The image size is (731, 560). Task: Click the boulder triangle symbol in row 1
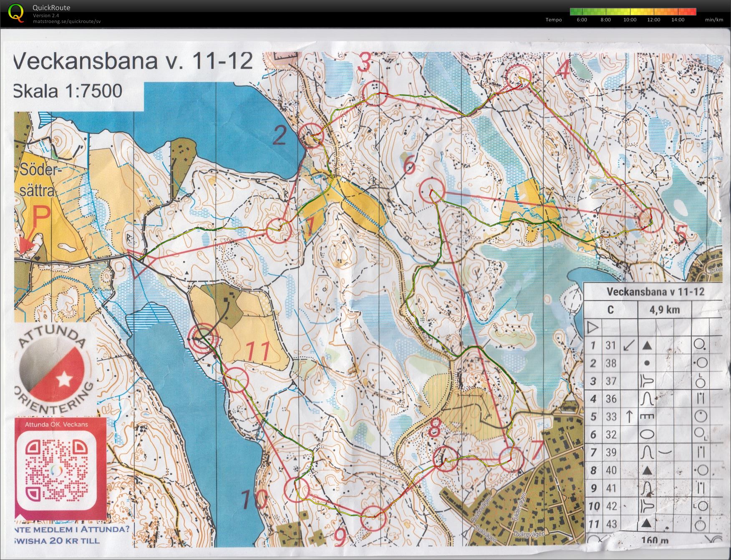[x=647, y=345]
